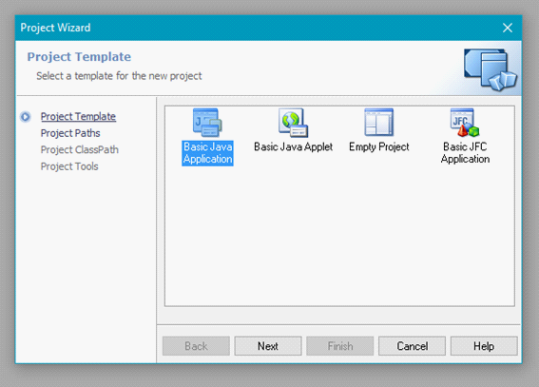Image resolution: width=539 pixels, height=387 pixels.
Task: Click the Empty Project label
Action: click(x=379, y=147)
